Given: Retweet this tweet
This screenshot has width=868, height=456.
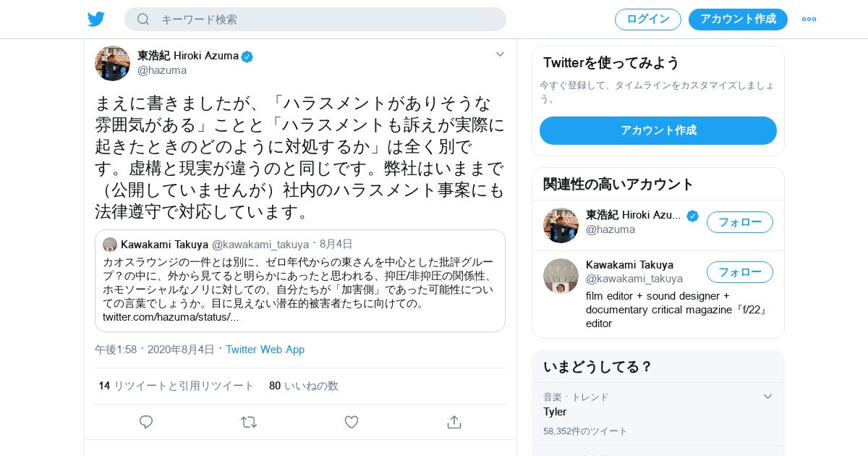Looking at the screenshot, I should tap(249, 422).
